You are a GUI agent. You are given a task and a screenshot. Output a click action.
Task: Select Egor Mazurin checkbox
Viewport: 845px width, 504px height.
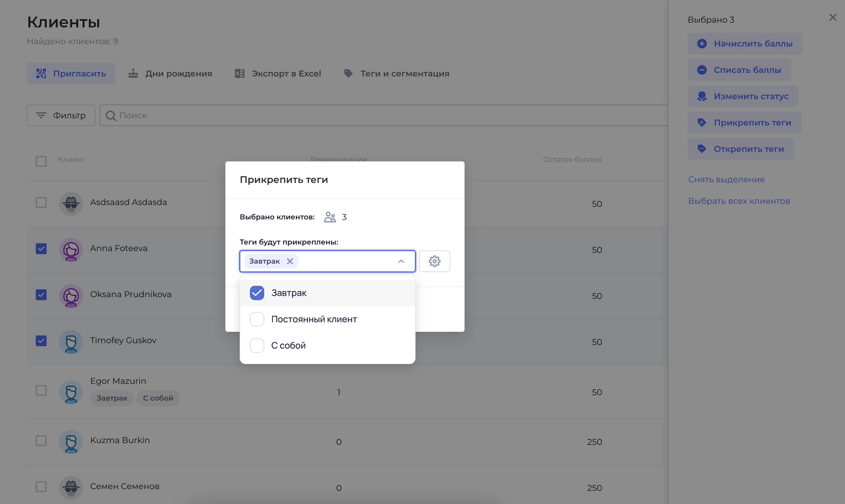[x=41, y=391]
